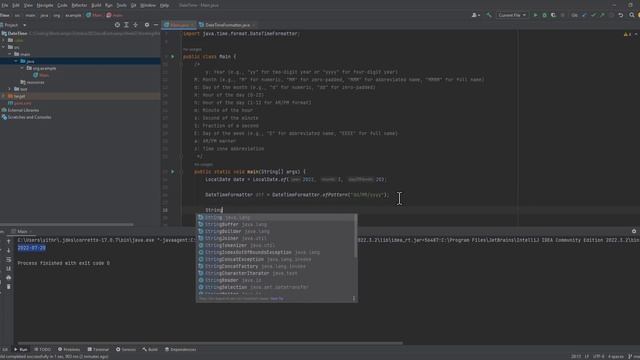
Task: Open the View menu
Action: point(28,5)
